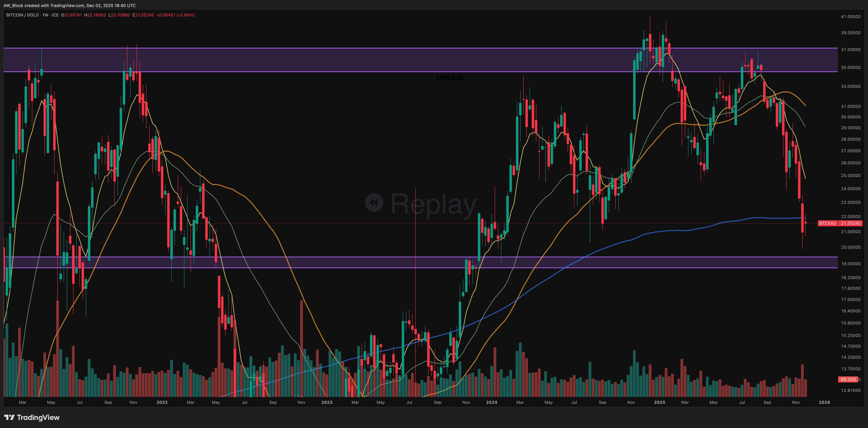Click the red 88.35K volume label
The image size is (868, 428).
point(848,379)
